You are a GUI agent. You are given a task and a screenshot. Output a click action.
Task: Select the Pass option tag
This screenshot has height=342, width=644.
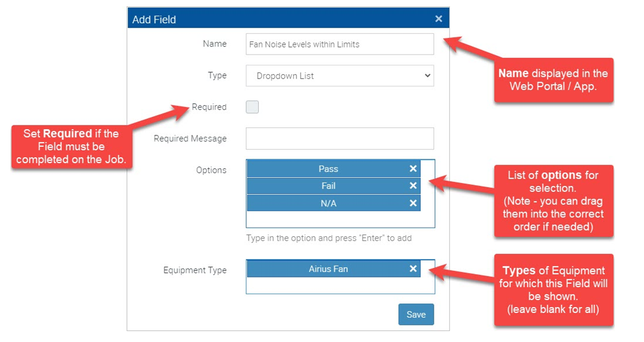328,169
